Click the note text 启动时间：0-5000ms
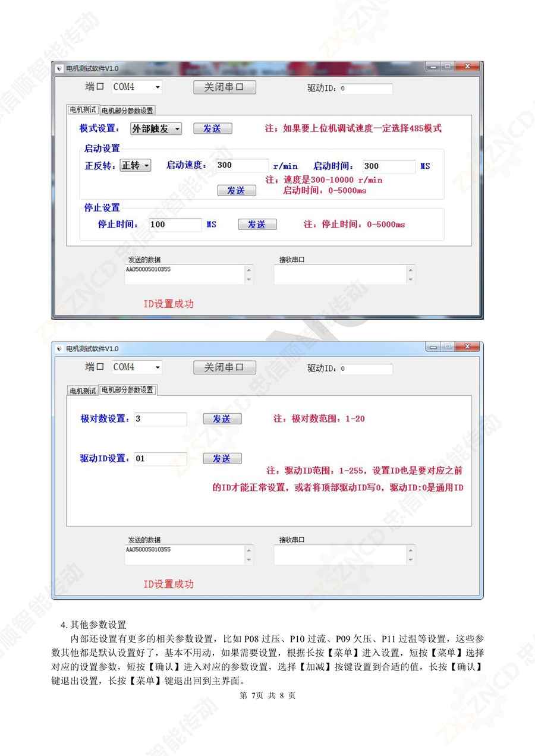The width and height of the screenshot is (535, 756). click(325, 191)
